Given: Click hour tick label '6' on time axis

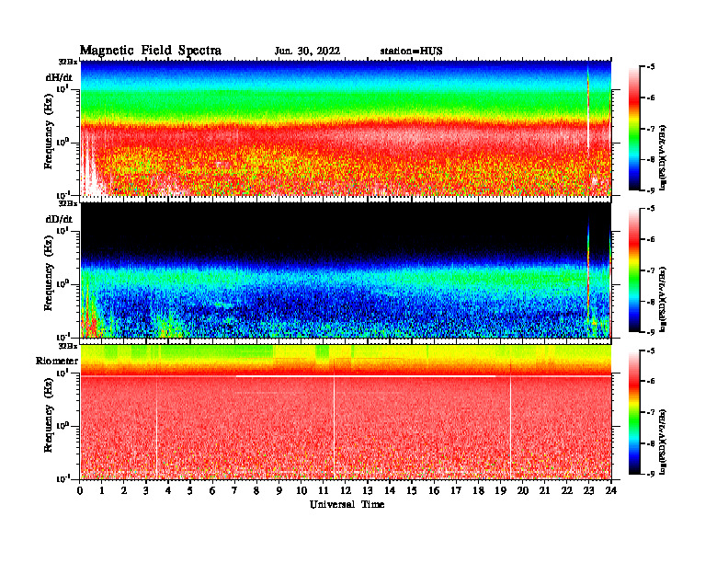Looking at the screenshot, I should coord(212,490).
